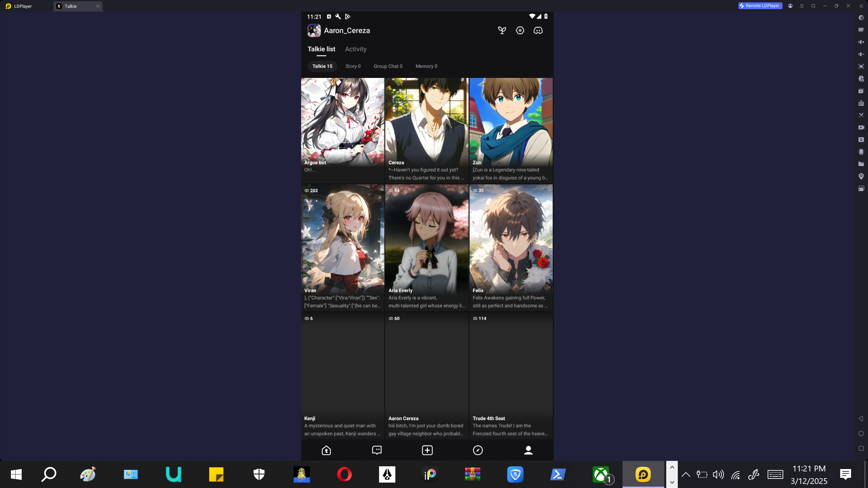Open the Viran character card
Viewport: 868px width, 488px height.
point(342,247)
